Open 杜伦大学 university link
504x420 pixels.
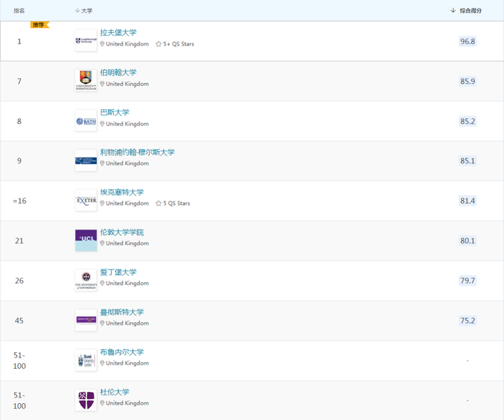pos(115,392)
